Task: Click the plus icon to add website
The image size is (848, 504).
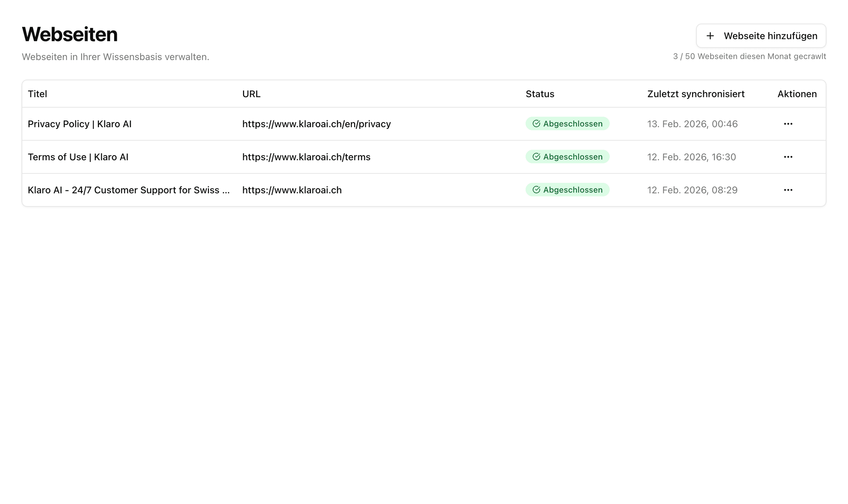Action: tap(710, 36)
